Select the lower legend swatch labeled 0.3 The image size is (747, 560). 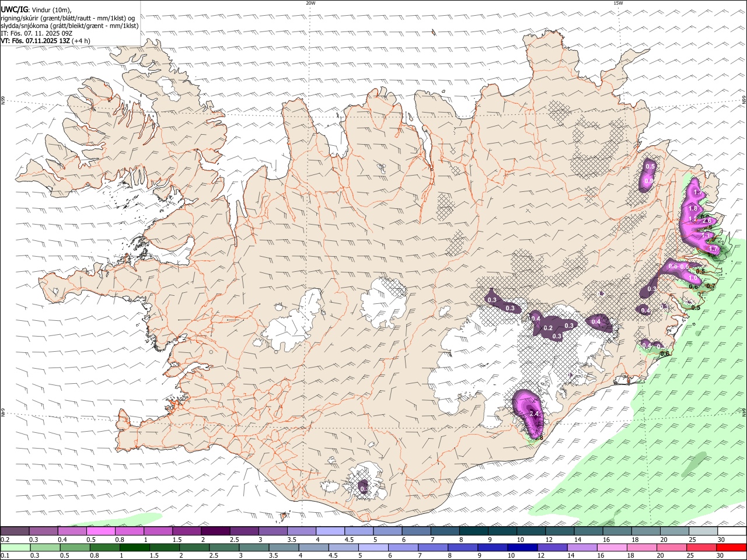(x=45, y=547)
